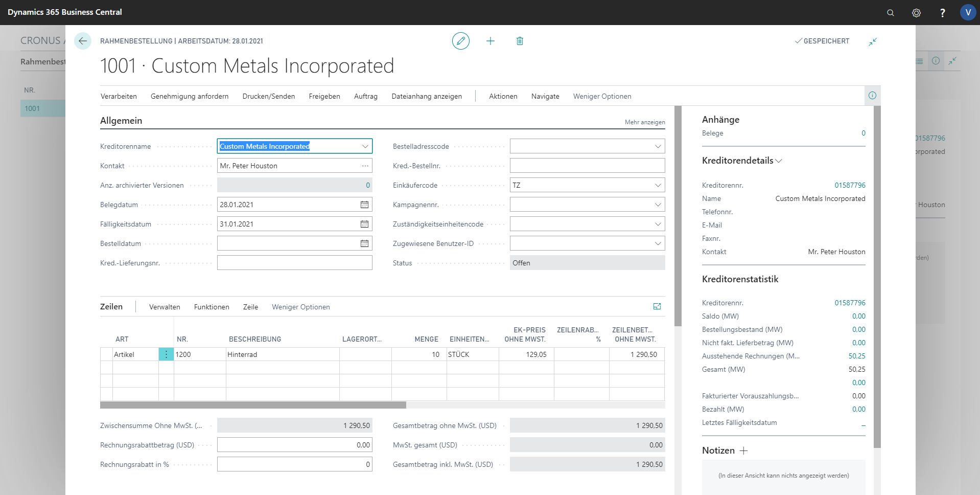The height and width of the screenshot is (495, 980).
Task: Open Genehmigung anfordern menu
Action: [x=190, y=96]
